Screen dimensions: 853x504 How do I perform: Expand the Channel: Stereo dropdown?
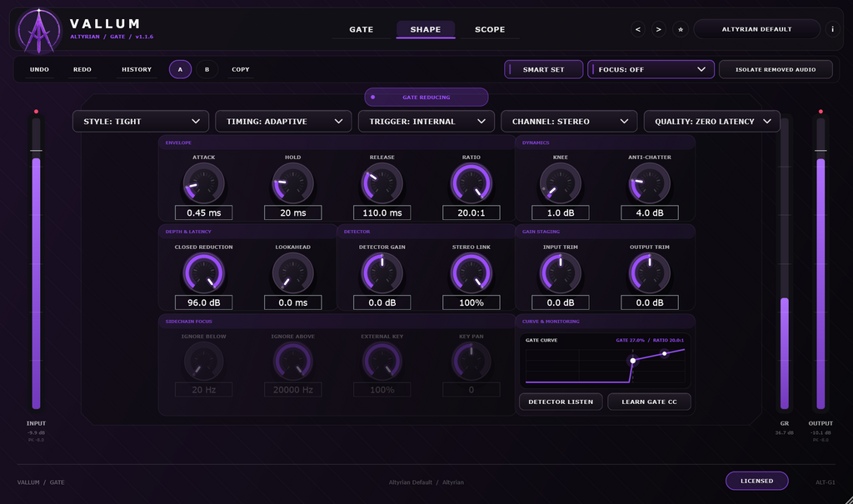tap(569, 122)
